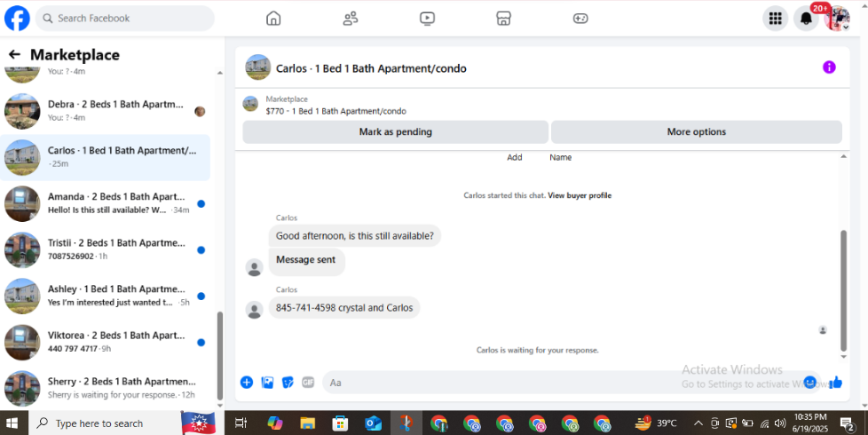This screenshot has width=868, height=435.
Task: Click Sherry's listing thumbnail
Action: click(x=22, y=389)
